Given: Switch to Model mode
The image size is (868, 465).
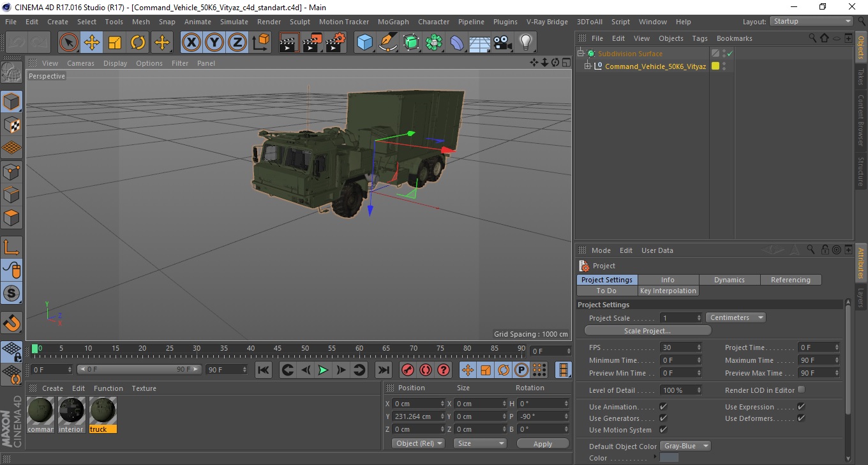Looking at the screenshot, I should [11, 102].
